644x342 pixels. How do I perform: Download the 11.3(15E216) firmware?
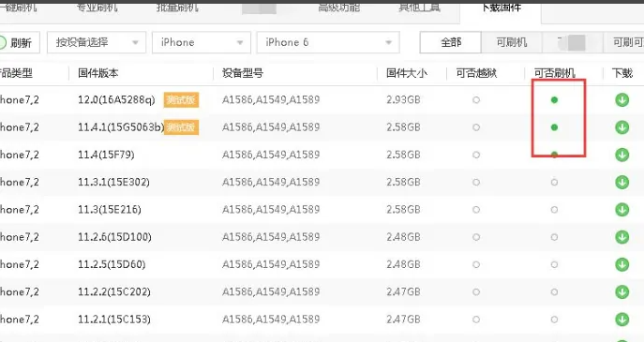tap(622, 209)
